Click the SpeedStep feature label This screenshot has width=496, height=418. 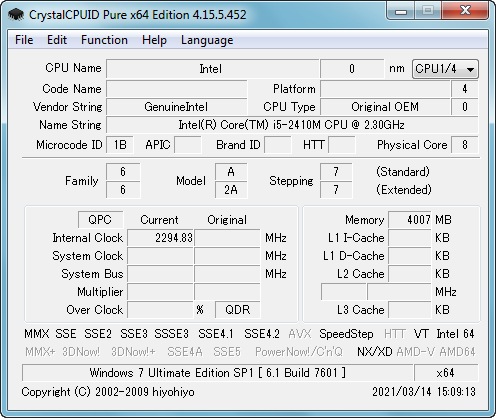(x=346, y=334)
